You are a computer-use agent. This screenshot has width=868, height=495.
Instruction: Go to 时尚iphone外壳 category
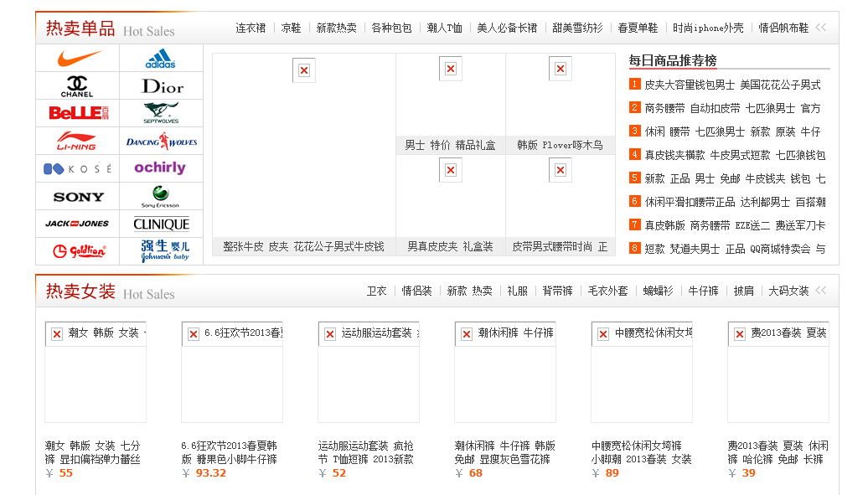point(708,28)
